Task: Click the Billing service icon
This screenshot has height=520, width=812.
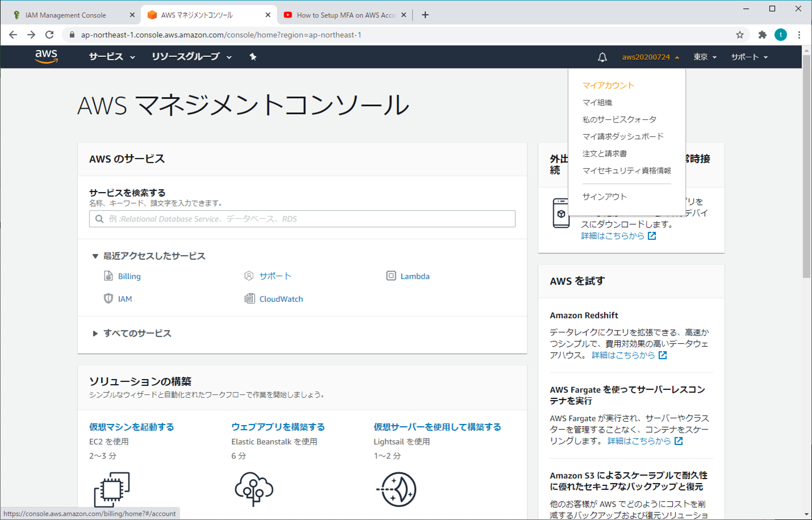Action: click(108, 276)
